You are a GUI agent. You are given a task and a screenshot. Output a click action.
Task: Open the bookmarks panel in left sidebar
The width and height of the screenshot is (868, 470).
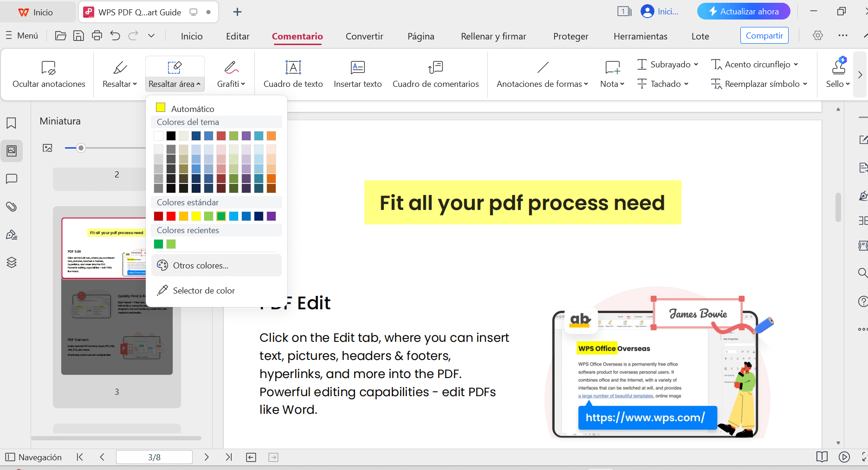[12, 123]
